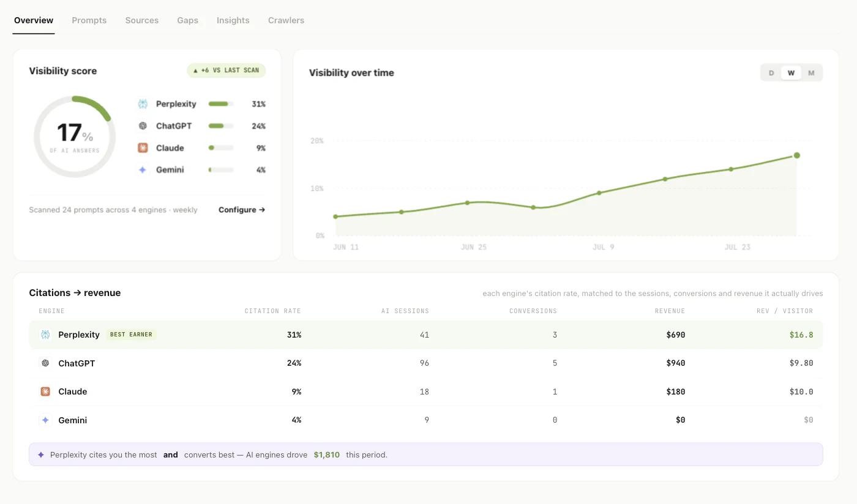Select the Perplexity row name in table
The height and width of the screenshot is (504, 857).
79,335
